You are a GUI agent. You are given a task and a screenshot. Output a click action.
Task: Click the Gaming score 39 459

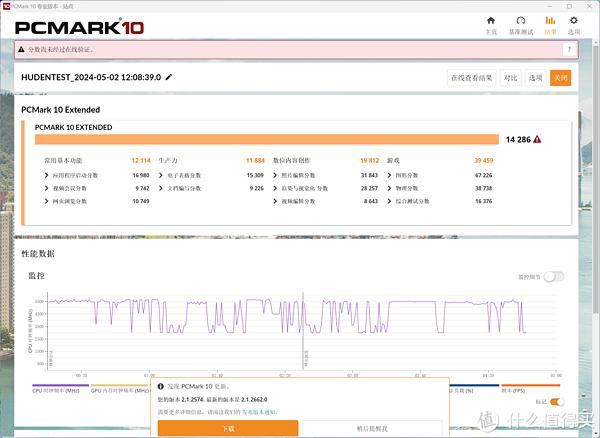tap(484, 160)
